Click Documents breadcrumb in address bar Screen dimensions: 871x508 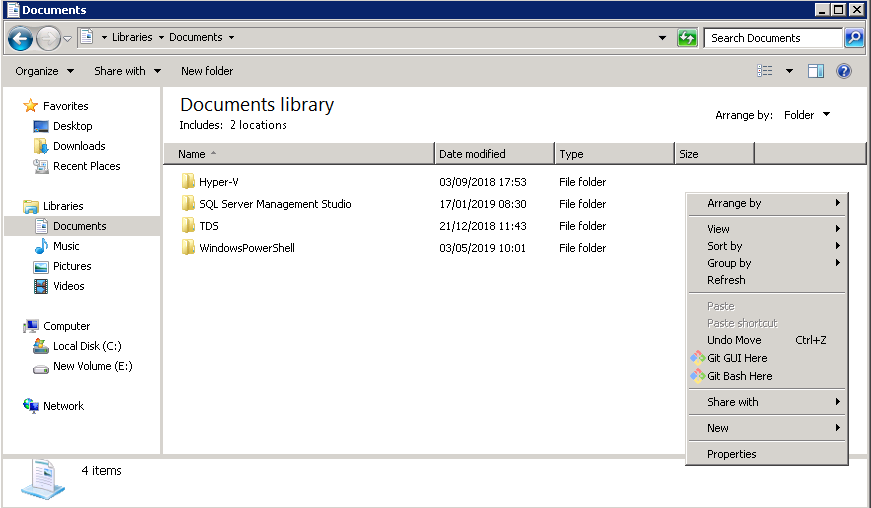click(196, 37)
